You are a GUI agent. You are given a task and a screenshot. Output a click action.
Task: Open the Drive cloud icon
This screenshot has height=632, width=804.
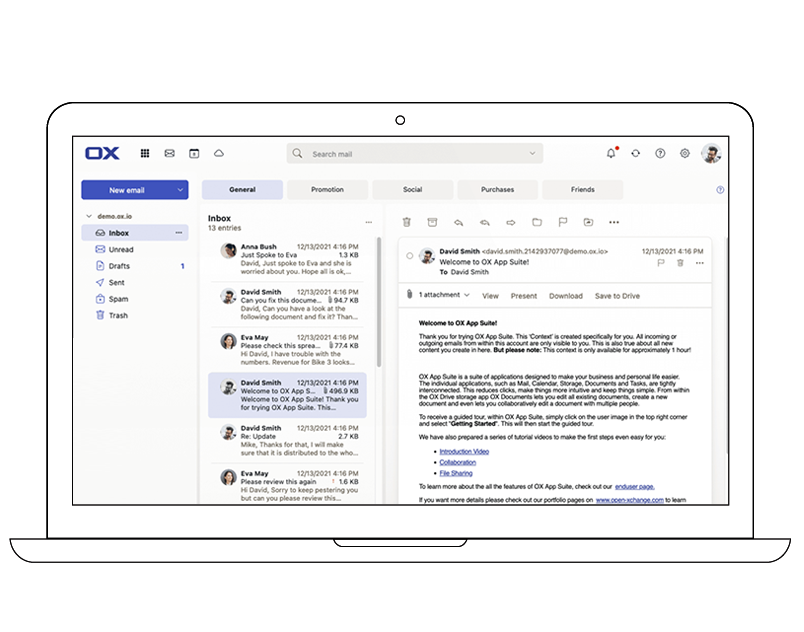click(x=219, y=153)
